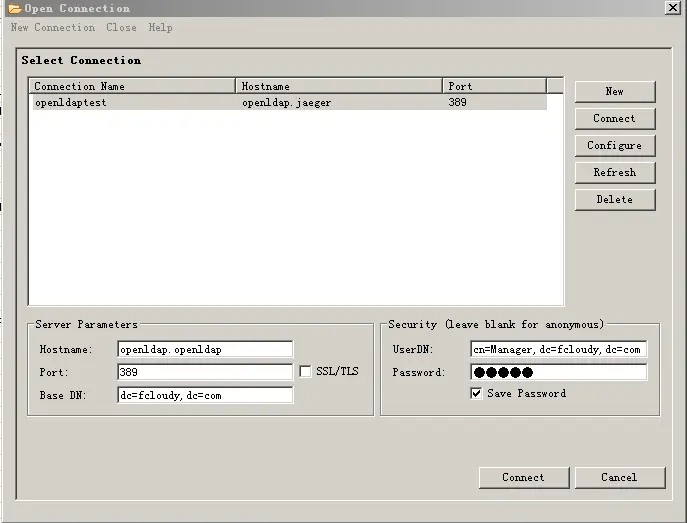687x523 pixels.
Task: Click the Connect button beside the list
Action: (x=614, y=119)
